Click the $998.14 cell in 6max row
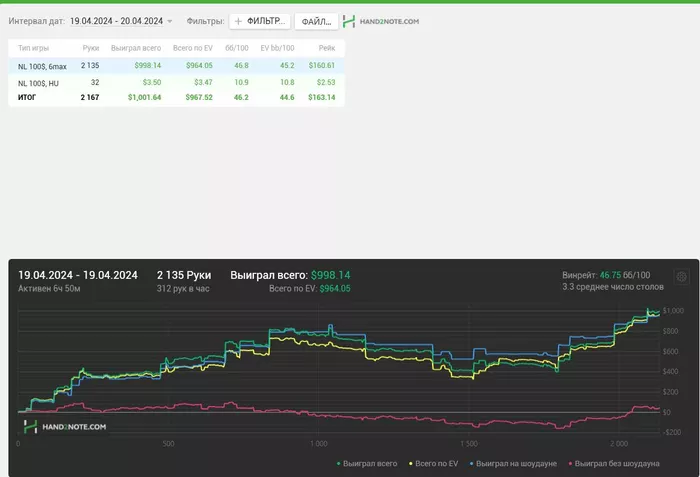The width and height of the screenshot is (700, 477). (x=148, y=66)
